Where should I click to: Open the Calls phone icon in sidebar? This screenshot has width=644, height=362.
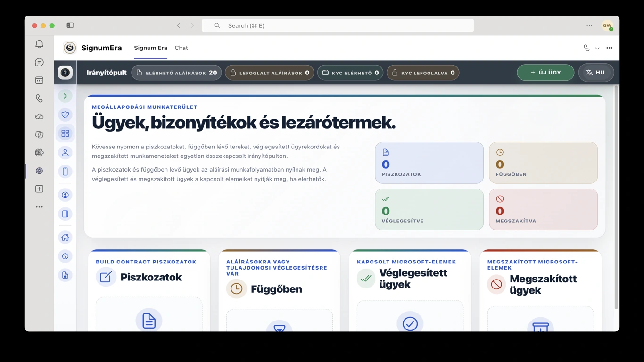pyautogui.click(x=39, y=99)
